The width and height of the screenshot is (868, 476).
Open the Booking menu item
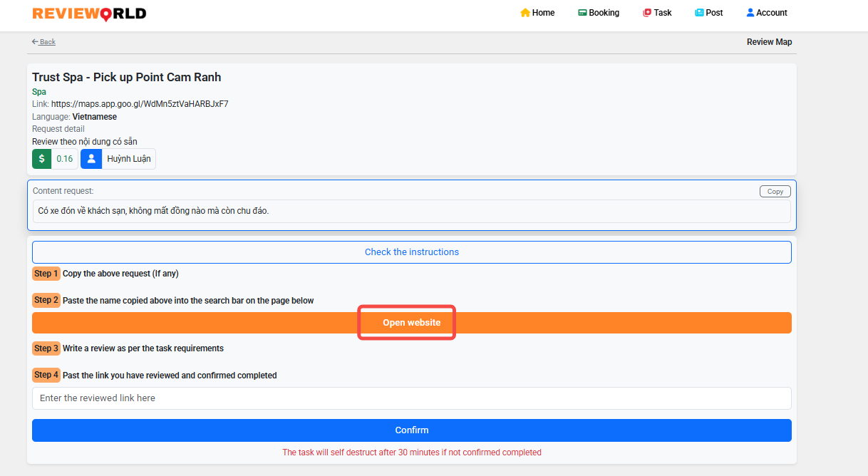coord(598,13)
